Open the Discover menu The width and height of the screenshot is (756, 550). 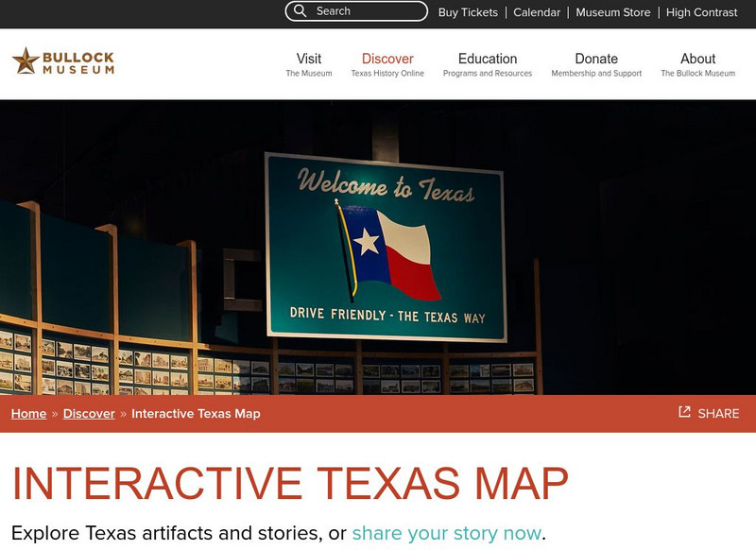[x=387, y=59]
